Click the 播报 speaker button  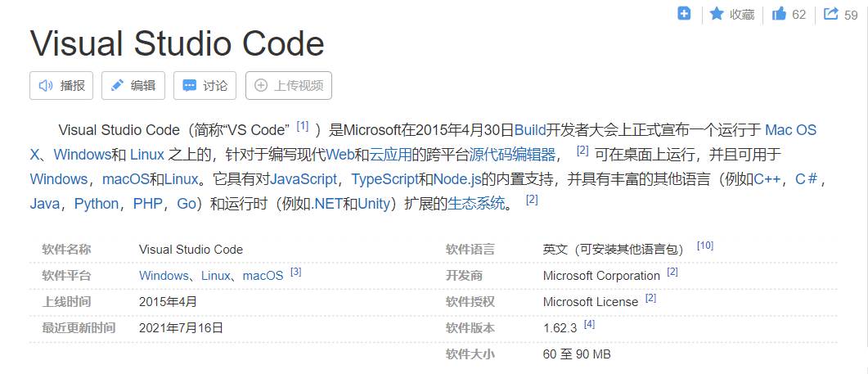coord(61,85)
